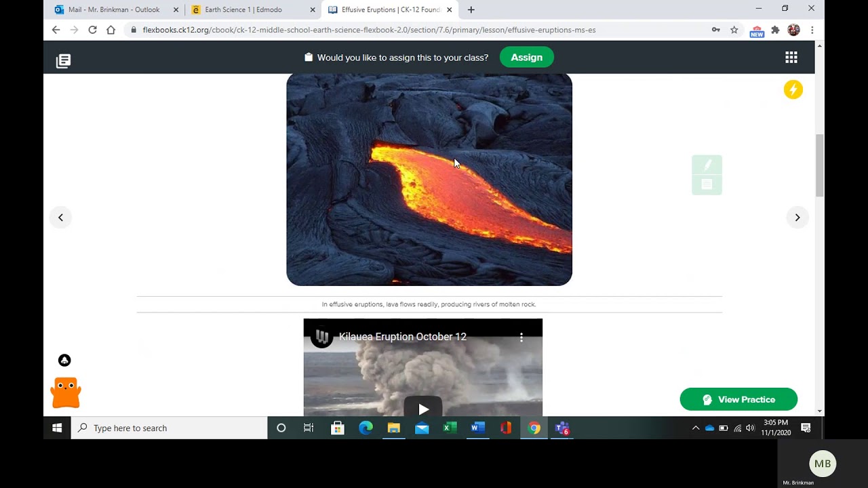
Task: Open the notification center icon
Action: (x=806, y=428)
